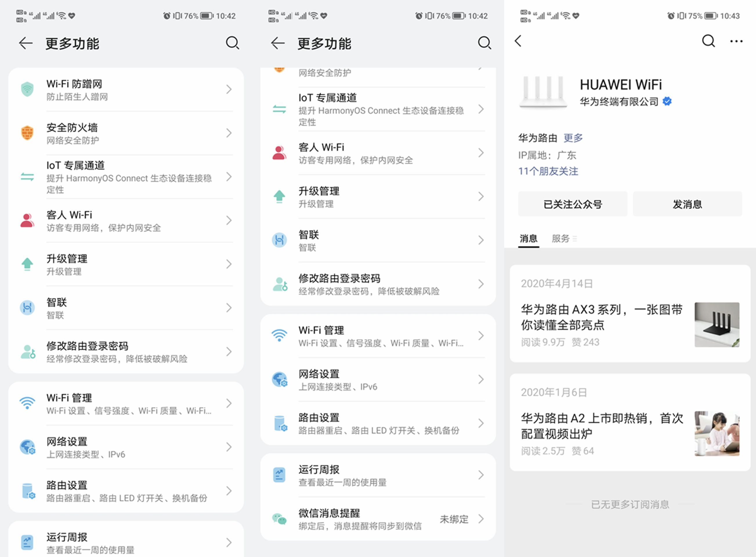Screen dimensions: 756x557
Task: Tap 路由设置 icon in left screen
Action: click(28, 491)
